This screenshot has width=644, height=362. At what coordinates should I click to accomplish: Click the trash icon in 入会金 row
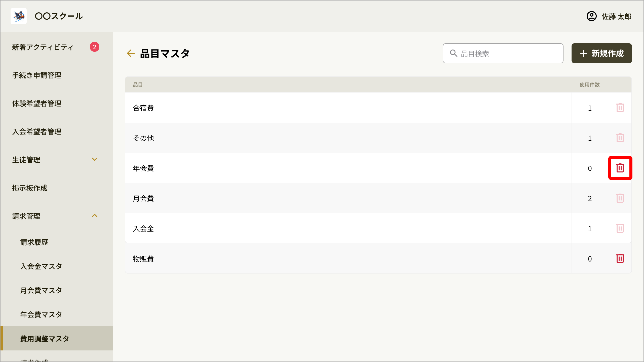tap(620, 228)
